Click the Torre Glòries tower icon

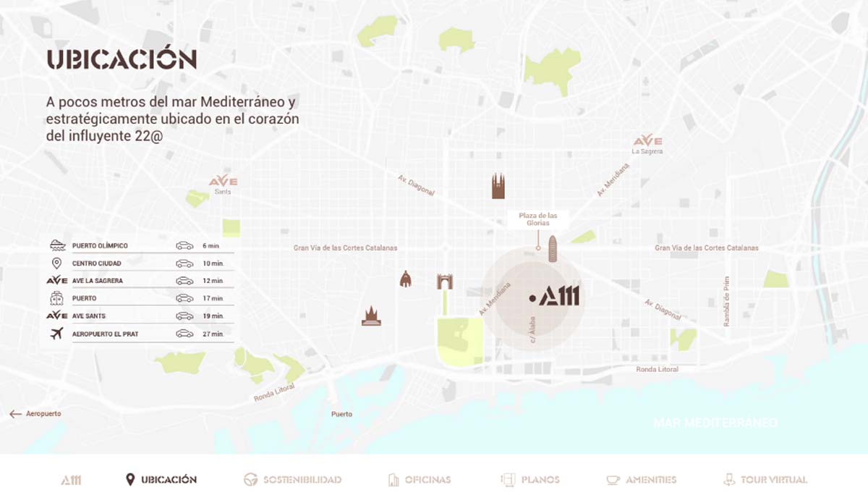click(x=553, y=250)
